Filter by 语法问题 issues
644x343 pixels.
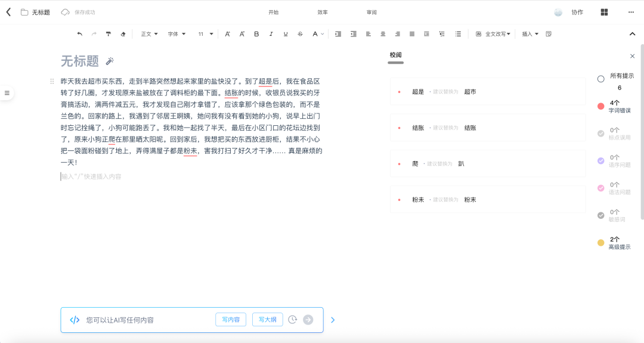coord(601,188)
